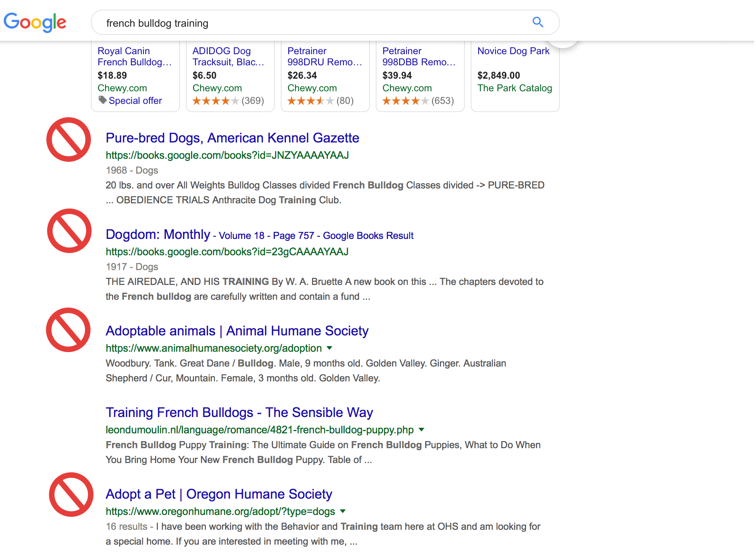Open Adoptable animals Animal Humane Society result
The height and width of the screenshot is (558, 756).
click(237, 331)
